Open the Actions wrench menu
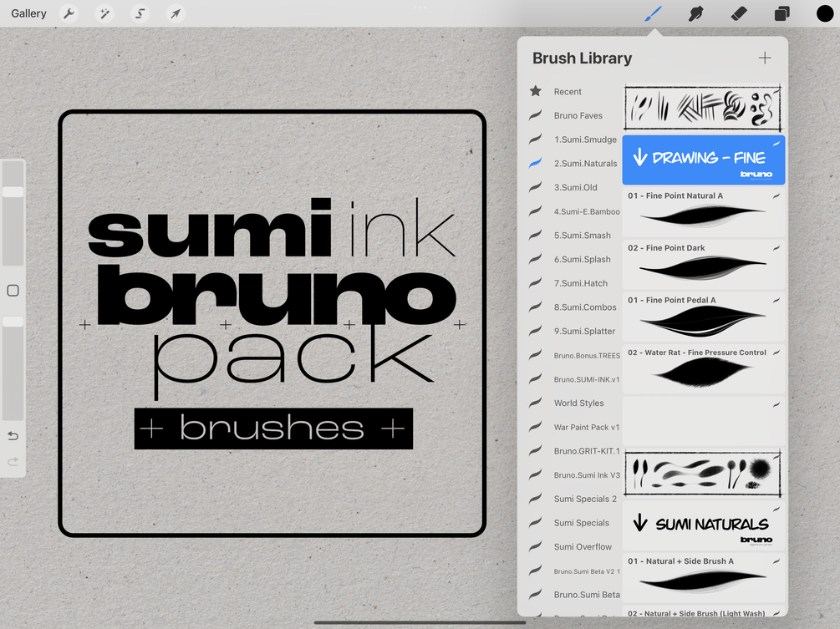840x629 pixels. [x=69, y=13]
